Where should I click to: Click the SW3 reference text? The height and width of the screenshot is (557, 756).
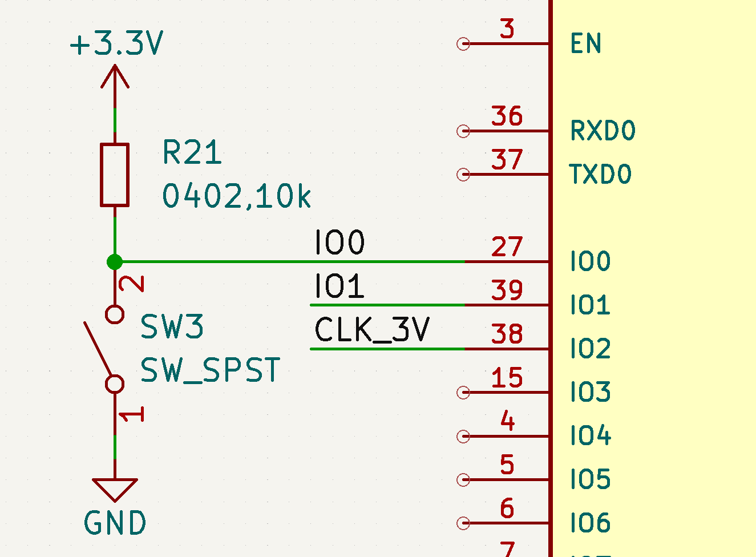click(x=172, y=327)
